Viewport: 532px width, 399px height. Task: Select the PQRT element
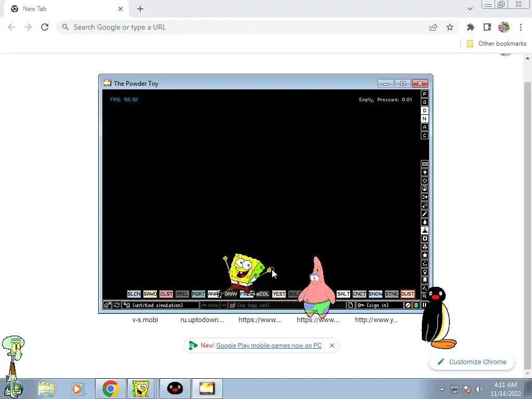pos(198,294)
